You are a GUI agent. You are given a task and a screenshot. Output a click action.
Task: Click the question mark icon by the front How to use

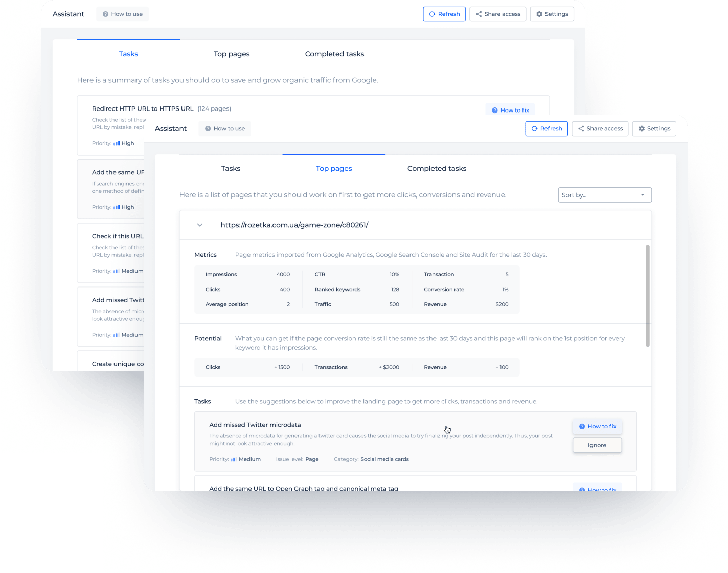[x=208, y=129]
